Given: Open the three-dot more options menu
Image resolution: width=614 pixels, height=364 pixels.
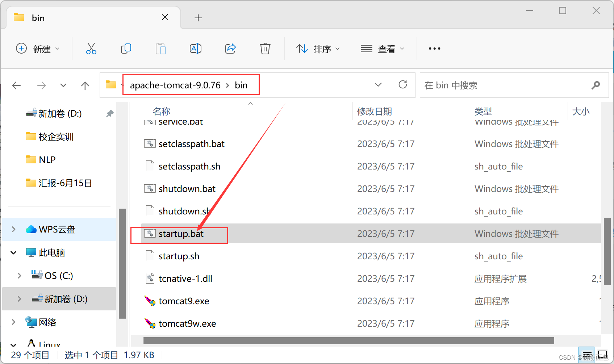Looking at the screenshot, I should tap(434, 49).
